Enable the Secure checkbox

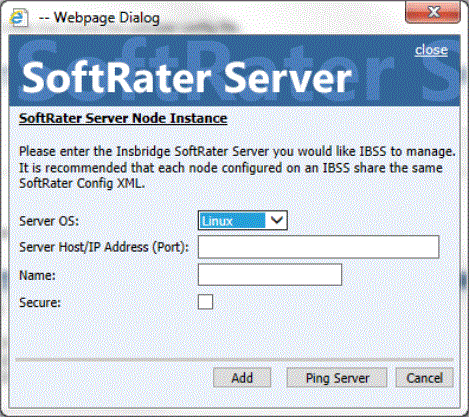pos(205,302)
